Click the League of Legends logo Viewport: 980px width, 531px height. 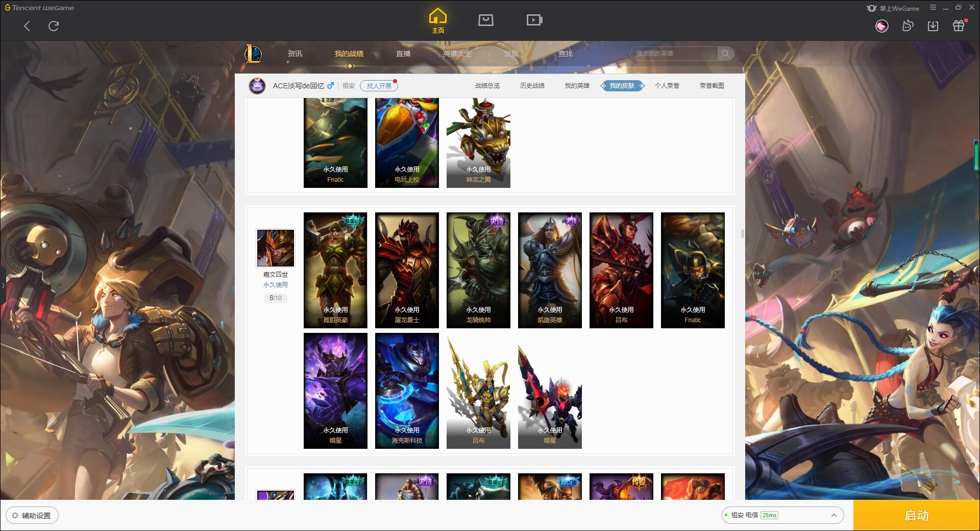253,54
